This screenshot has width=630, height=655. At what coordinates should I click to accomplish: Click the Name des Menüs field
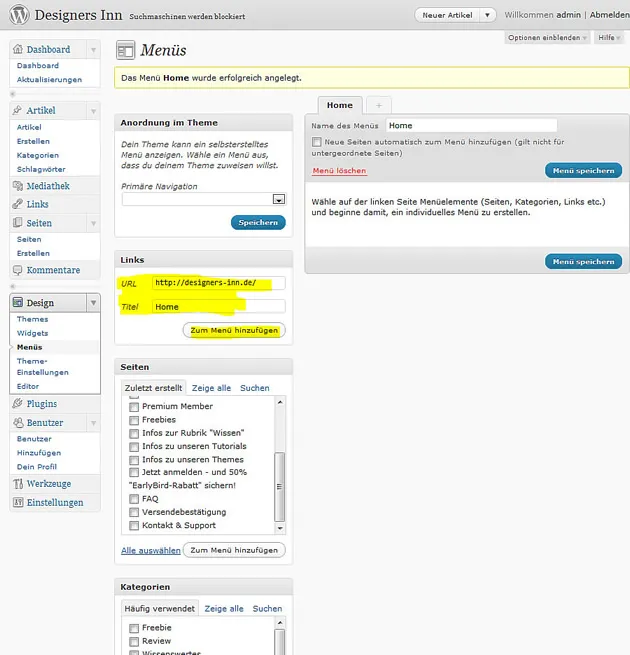point(471,125)
